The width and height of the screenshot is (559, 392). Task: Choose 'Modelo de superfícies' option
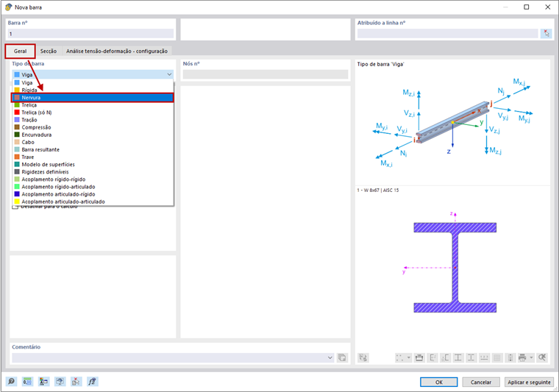[93, 165]
